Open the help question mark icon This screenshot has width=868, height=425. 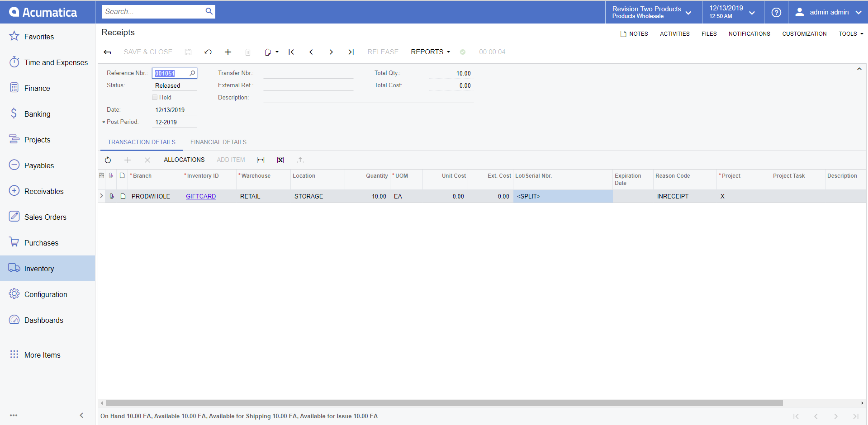tap(776, 12)
